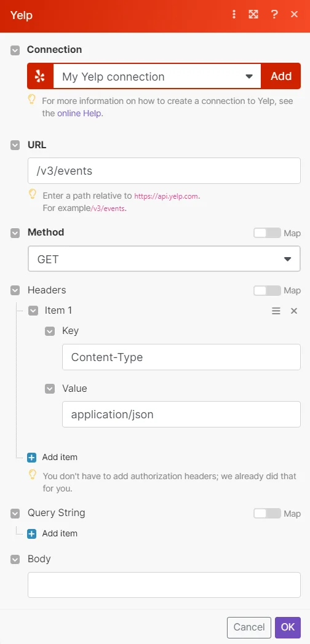Viewport: 310px width, 644px height.
Task: Collapse the Connection section chevron
Action: point(15,50)
